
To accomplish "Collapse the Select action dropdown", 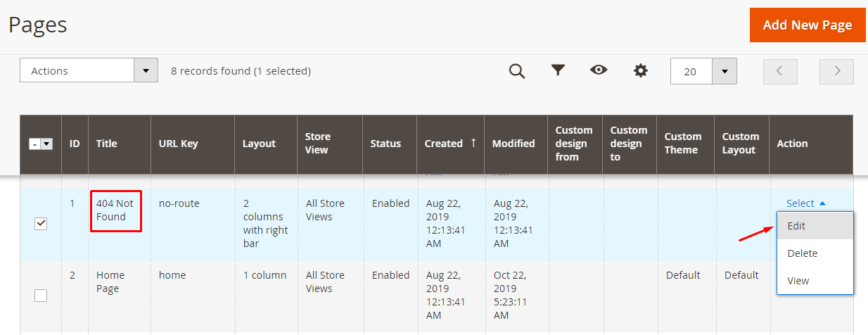I will click(x=805, y=203).
